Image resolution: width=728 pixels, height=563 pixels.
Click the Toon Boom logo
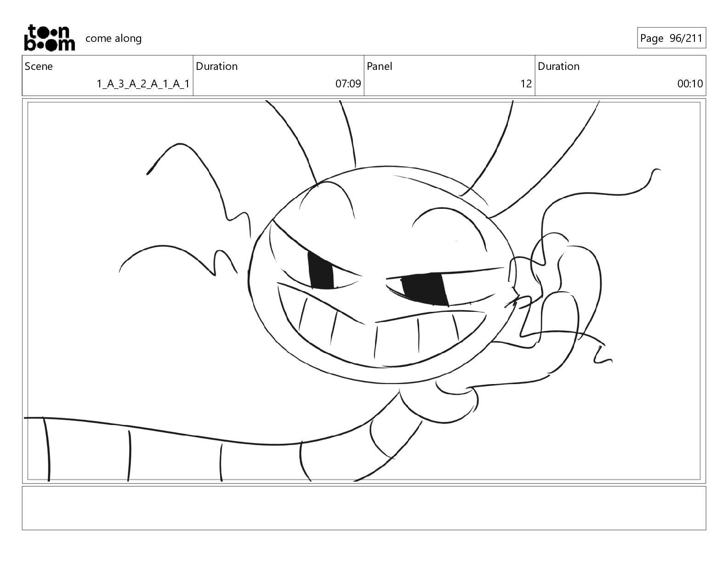49,38
